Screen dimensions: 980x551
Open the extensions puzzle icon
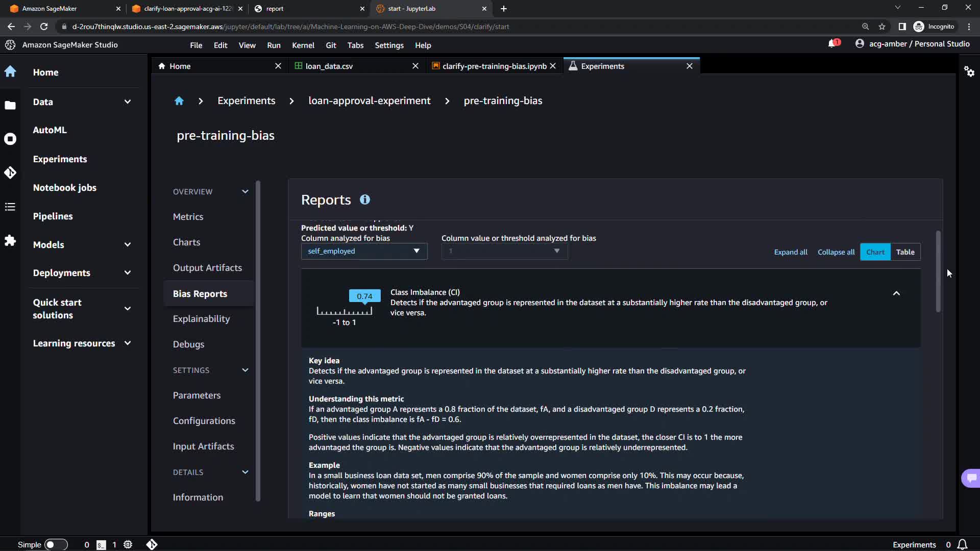[x=10, y=240]
